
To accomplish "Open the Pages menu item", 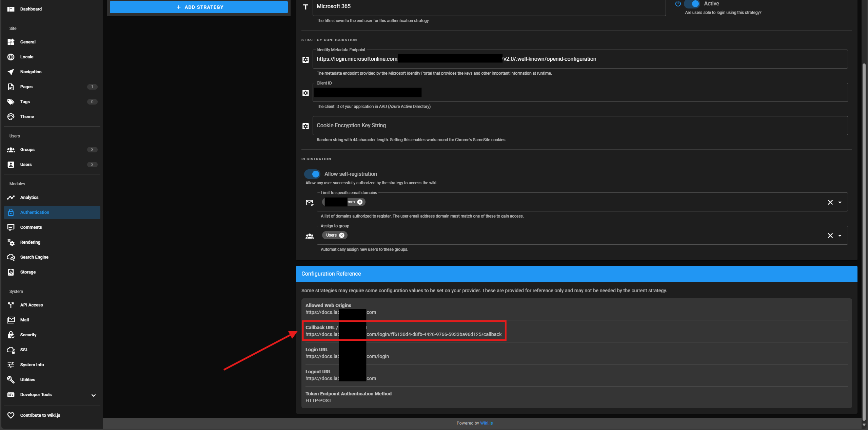I will tap(52, 87).
